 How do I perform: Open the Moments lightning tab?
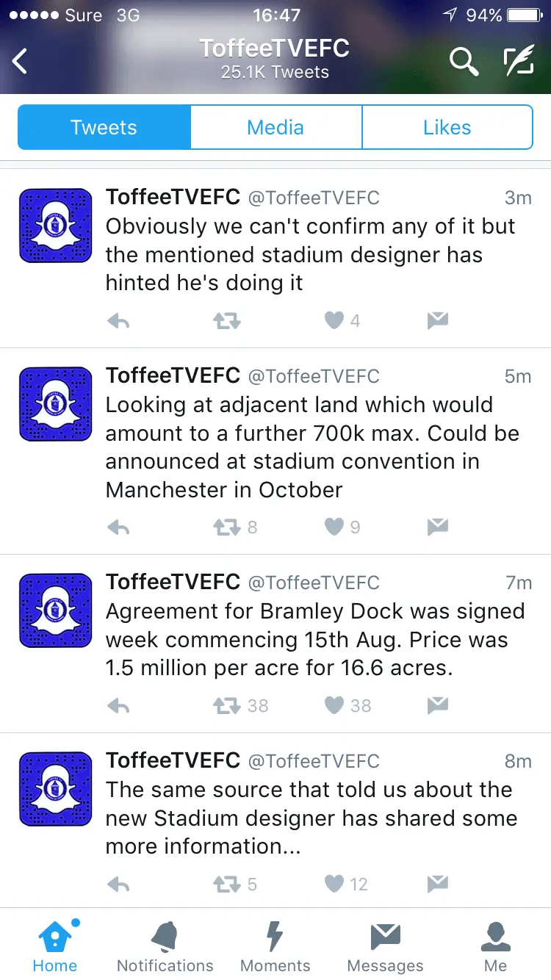click(275, 946)
